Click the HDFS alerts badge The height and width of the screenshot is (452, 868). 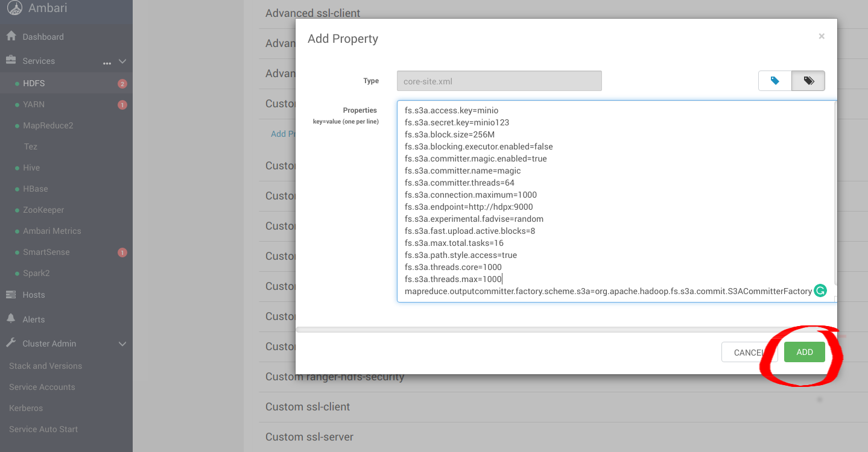pyautogui.click(x=122, y=84)
